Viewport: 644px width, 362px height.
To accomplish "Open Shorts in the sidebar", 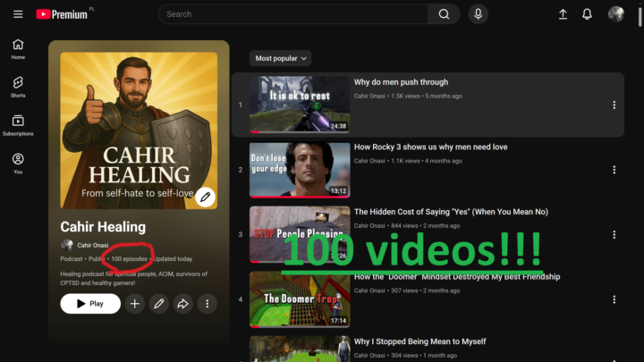I will 18,88.
